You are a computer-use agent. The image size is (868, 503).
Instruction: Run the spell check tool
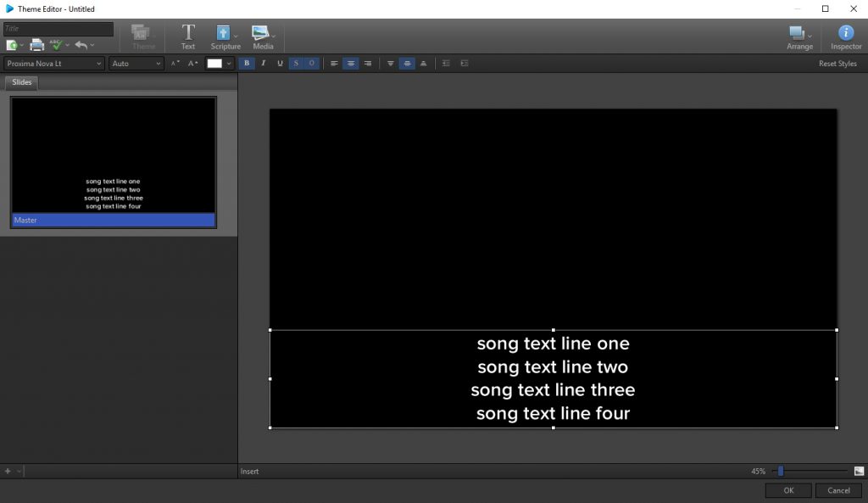(x=54, y=44)
